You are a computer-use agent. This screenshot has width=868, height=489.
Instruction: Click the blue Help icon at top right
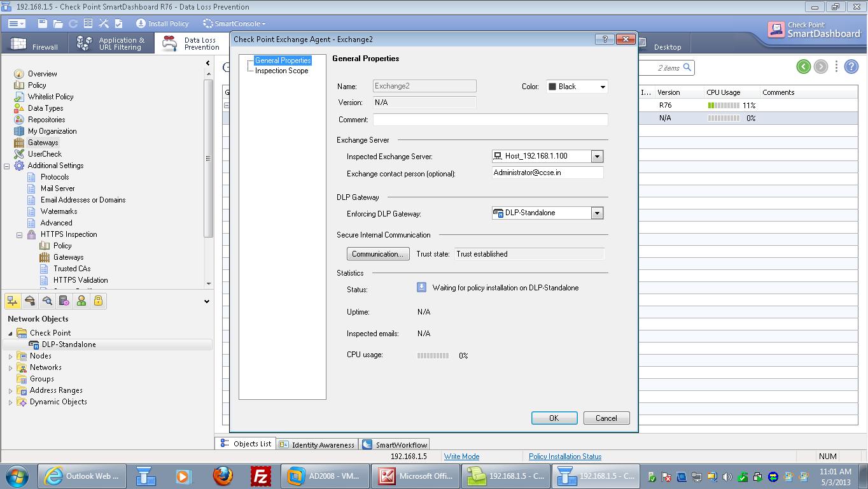point(851,67)
